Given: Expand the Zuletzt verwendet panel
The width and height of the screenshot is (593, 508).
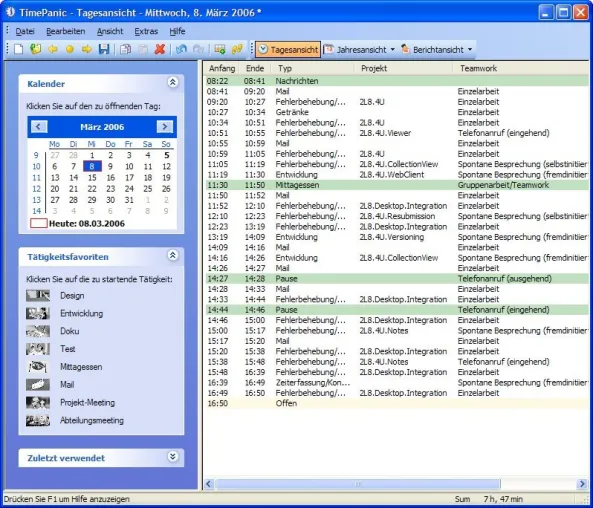Looking at the screenshot, I should tap(173, 457).
